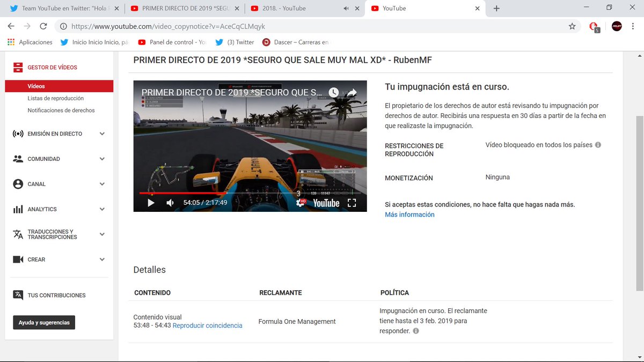This screenshot has height=362, width=644.
Task: Select Vídeos in the sidebar
Action: click(x=59, y=86)
